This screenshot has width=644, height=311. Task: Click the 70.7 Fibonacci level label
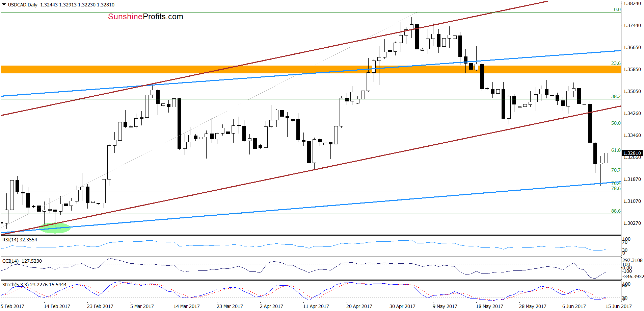point(616,170)
